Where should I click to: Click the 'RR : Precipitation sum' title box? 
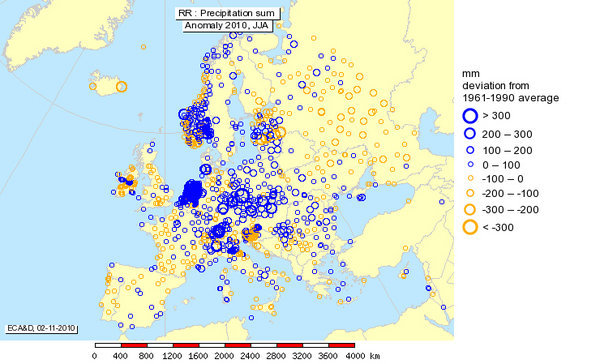(227, 13)
